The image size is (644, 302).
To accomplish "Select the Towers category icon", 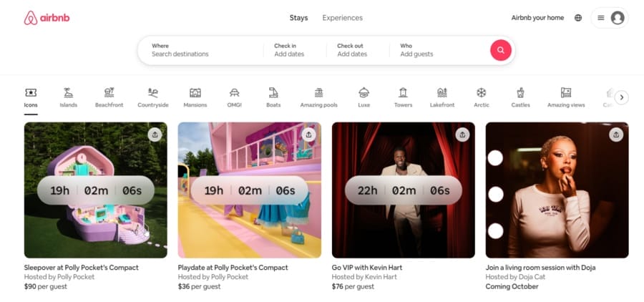I will (403, 92).
